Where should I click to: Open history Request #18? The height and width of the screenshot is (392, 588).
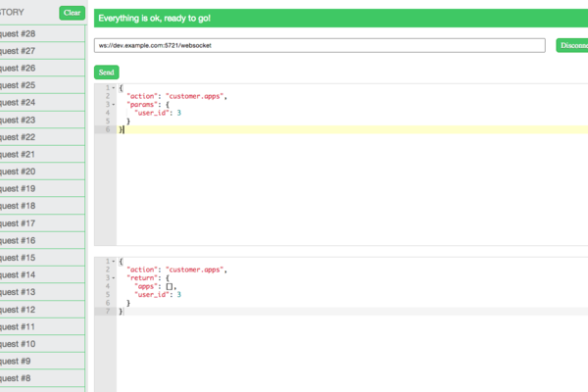tap(42, 206)
